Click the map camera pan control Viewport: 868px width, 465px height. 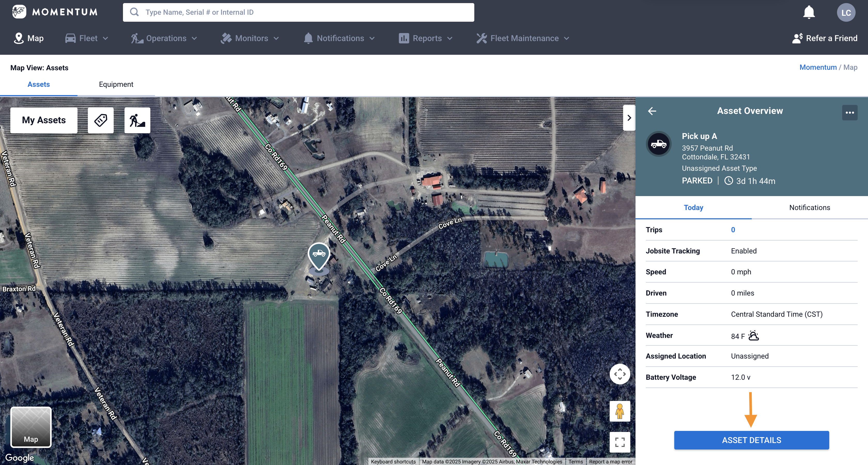[x=620, y=374]
